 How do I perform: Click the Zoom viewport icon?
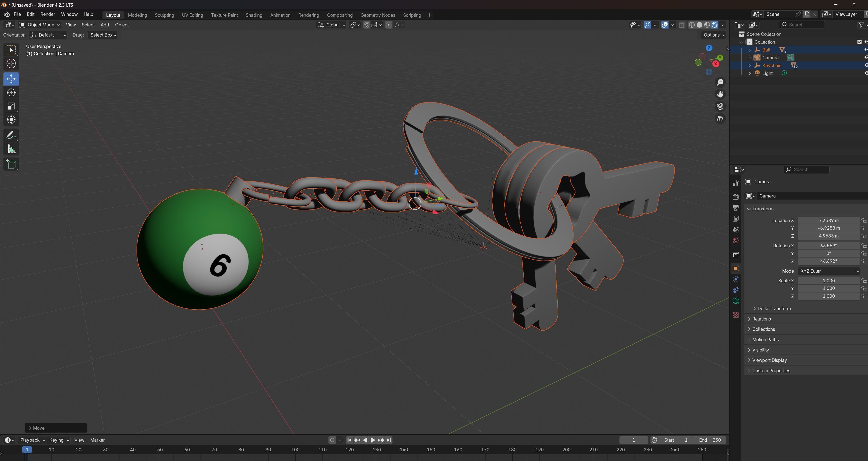click(x=720, y=82)
